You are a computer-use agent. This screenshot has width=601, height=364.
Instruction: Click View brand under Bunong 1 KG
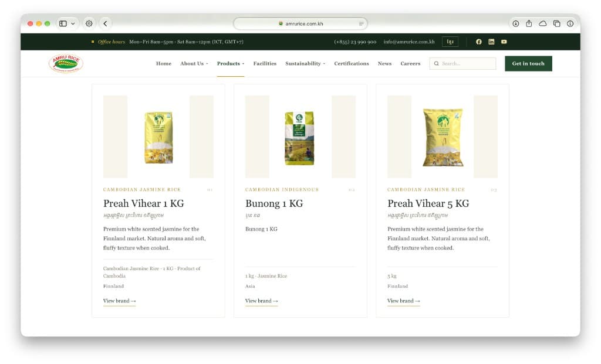pyautogui.click(x=261, y=301)
